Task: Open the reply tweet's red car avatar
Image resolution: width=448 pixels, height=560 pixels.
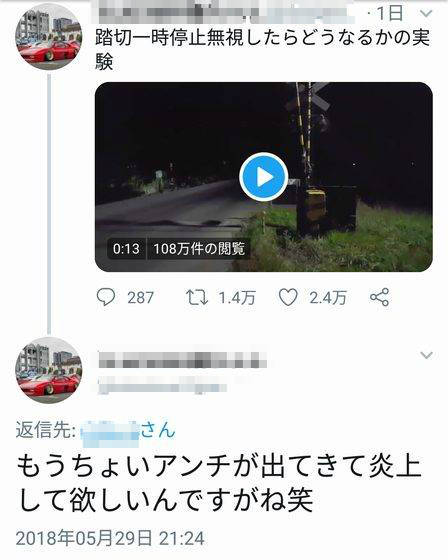Action: [49, 370]
